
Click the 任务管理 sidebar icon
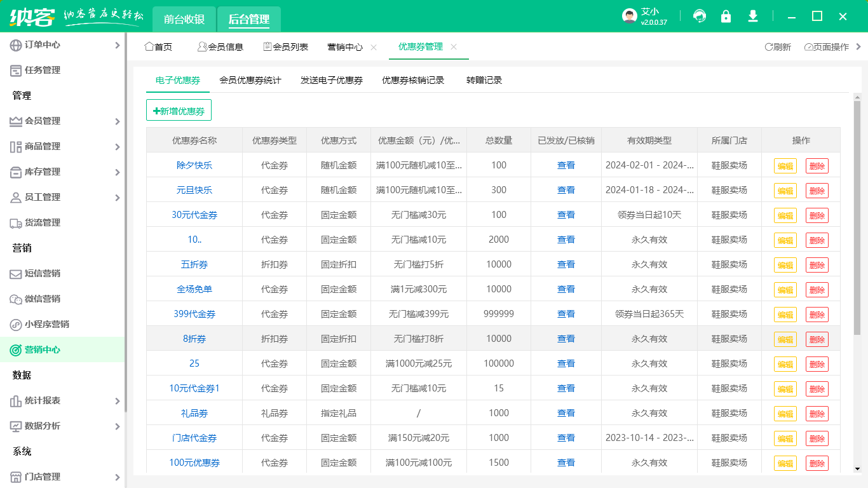tap(14, 70)
